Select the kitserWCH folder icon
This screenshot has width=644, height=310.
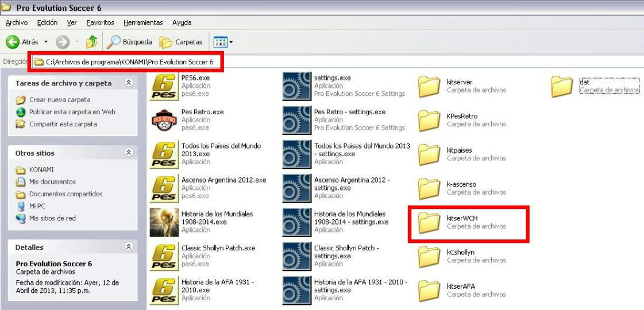coord(429,223)
